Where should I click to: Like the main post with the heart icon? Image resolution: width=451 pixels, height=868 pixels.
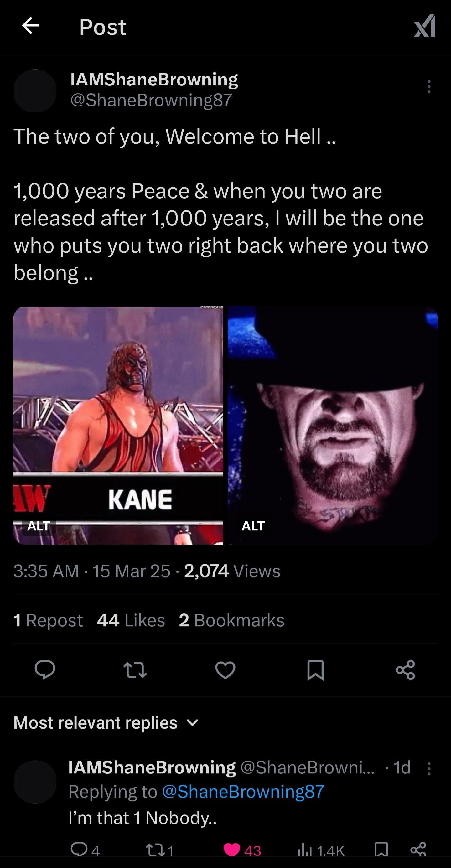coord(225,669)
